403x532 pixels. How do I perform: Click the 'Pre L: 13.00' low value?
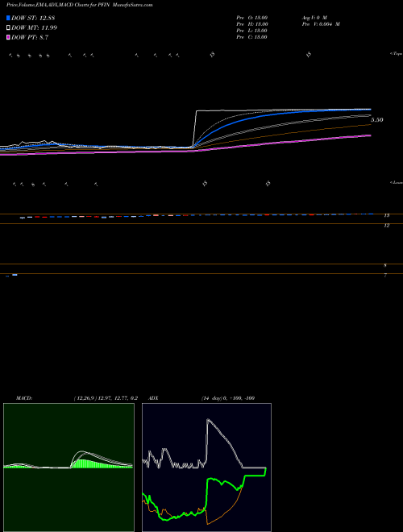pos(252,31)
